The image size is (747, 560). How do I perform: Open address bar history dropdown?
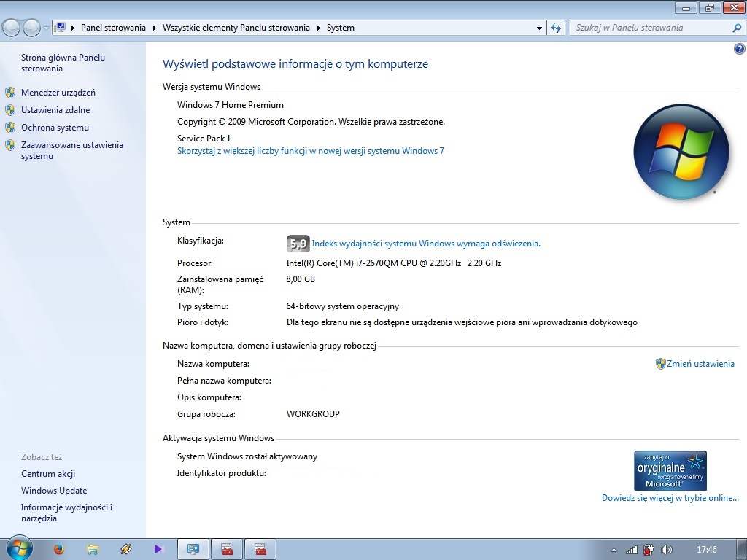[539, 28]
